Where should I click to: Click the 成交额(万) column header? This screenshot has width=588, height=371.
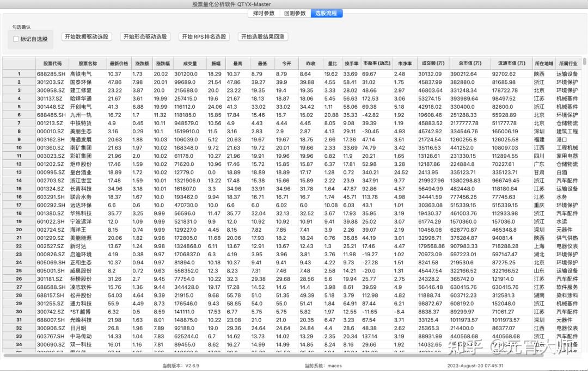tap(433, 64)
